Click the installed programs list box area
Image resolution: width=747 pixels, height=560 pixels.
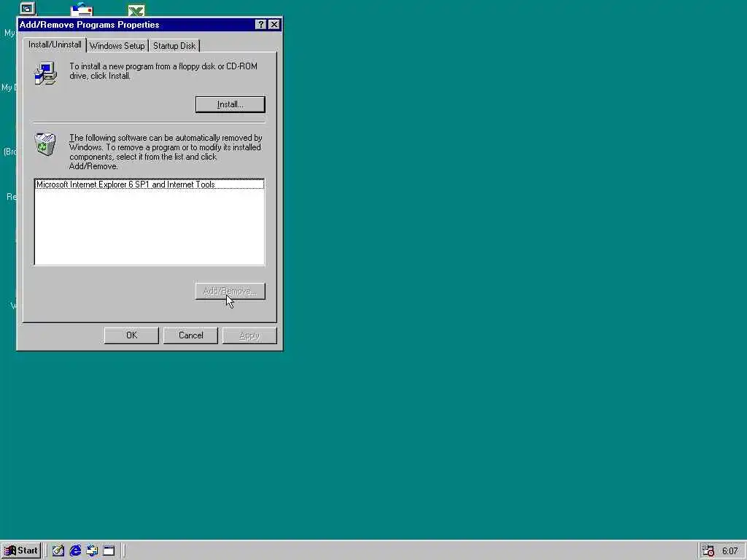click(149, 222)
